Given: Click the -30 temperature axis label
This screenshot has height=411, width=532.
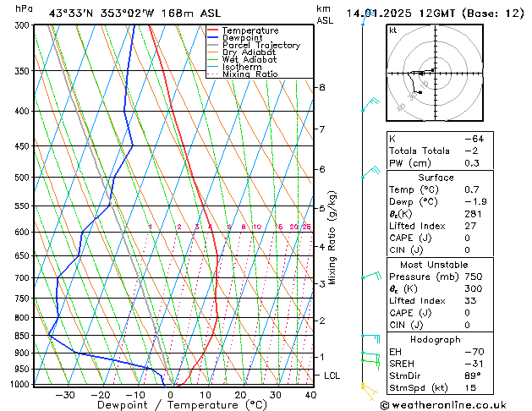Looking at the screenshot, I should point(65,395).
